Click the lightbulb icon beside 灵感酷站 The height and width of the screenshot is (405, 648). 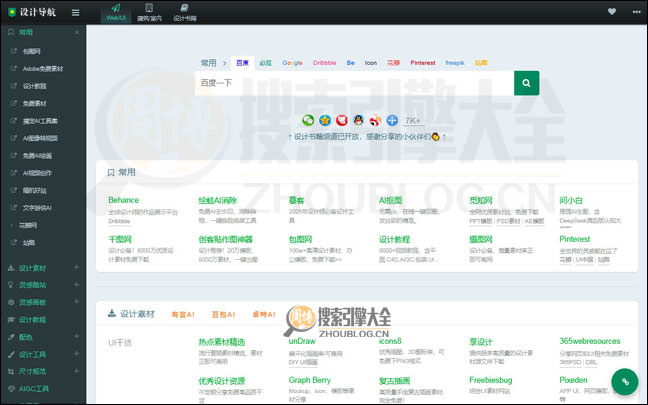[x=11, y=285]
